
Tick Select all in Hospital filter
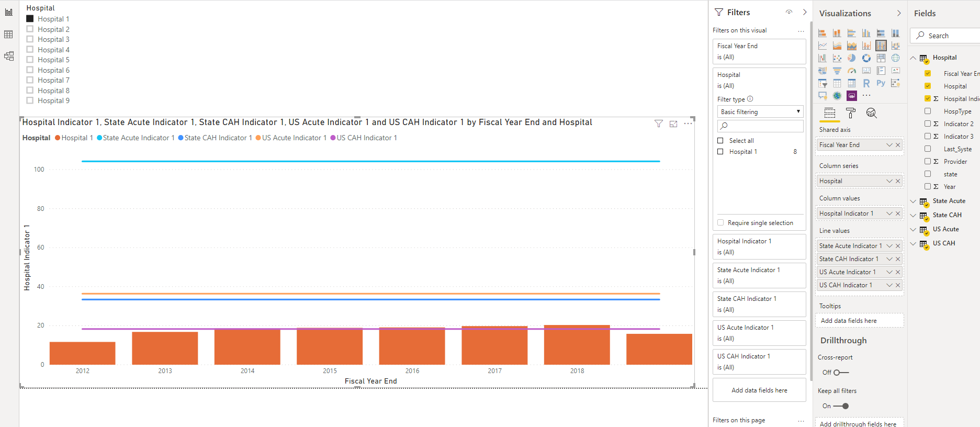pyautogui.click(x=720, y=141)
